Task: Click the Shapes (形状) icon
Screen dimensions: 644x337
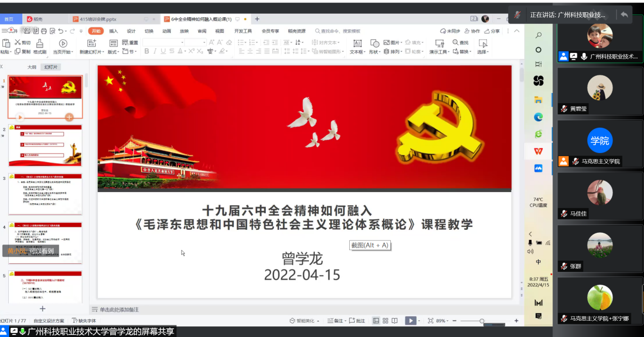Action: pos(375,43)
